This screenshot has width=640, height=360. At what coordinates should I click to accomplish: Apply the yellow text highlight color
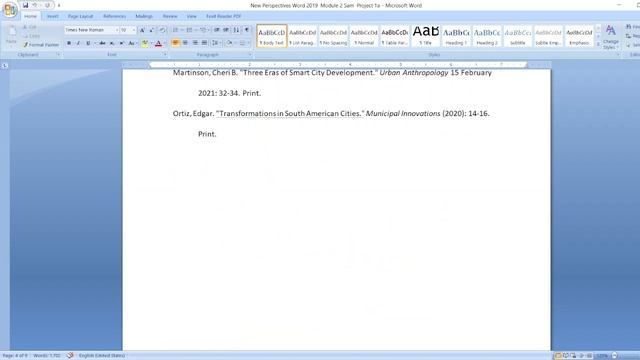pyautogui.click(x=144, y=43)
